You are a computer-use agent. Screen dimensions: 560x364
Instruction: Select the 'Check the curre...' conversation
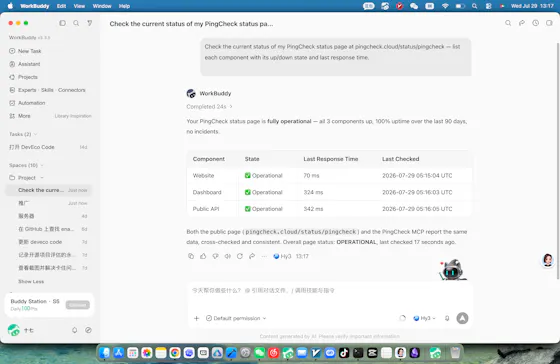coord(48,190)
